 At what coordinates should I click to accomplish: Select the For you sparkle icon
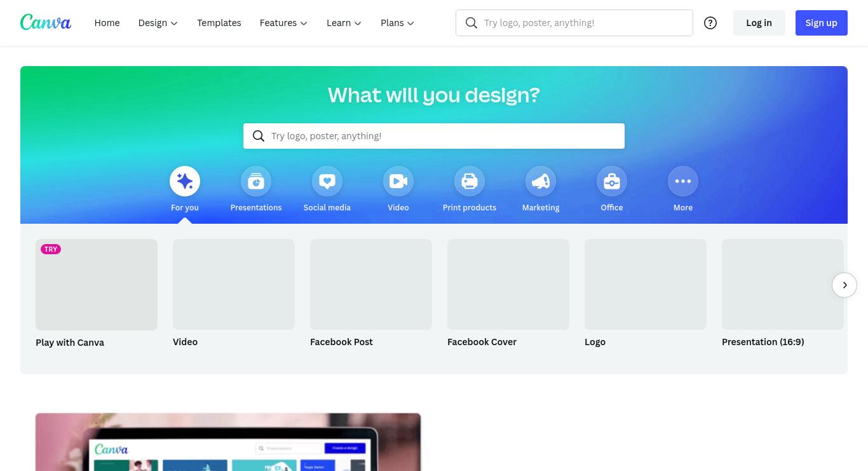click(185, 181)
